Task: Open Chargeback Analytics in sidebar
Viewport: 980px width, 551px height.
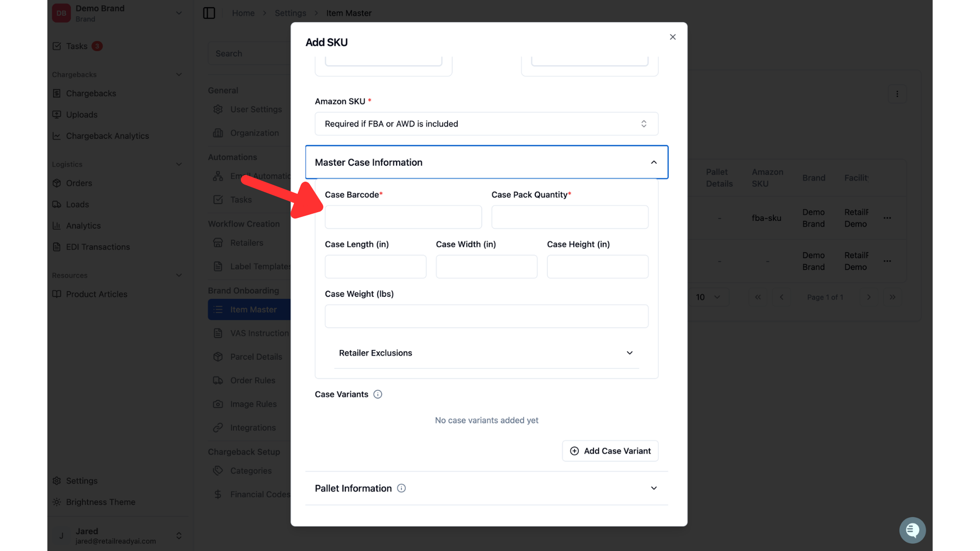Action: [x=107, y=136]
